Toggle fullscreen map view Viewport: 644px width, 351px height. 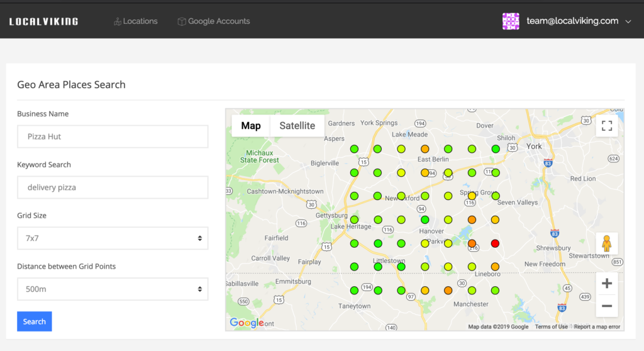(607, 126)
